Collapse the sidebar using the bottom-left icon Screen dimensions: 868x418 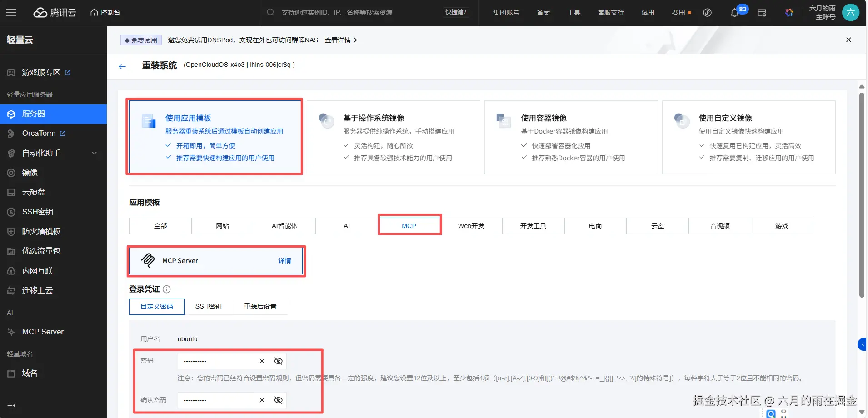point(11,405)
